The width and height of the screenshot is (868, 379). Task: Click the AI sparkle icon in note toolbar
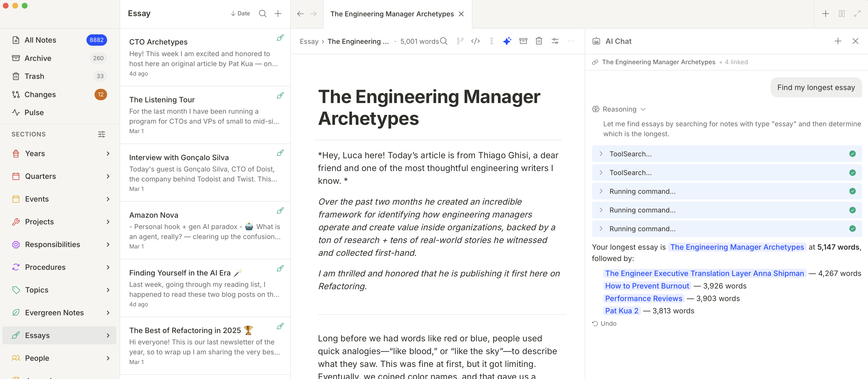click(507, 41)
